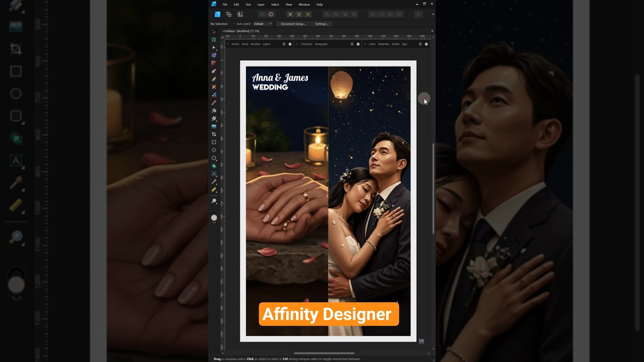644x362 pixels.
Task: Click the fill color circle below tools
Action: click(x=214, y=217)
